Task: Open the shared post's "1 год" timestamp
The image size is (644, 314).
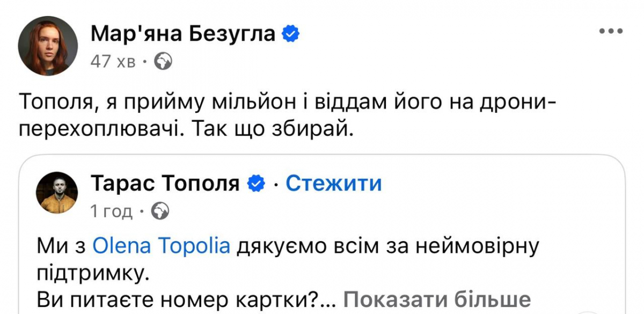Action: pyautogui.click(x=111, y=211)
